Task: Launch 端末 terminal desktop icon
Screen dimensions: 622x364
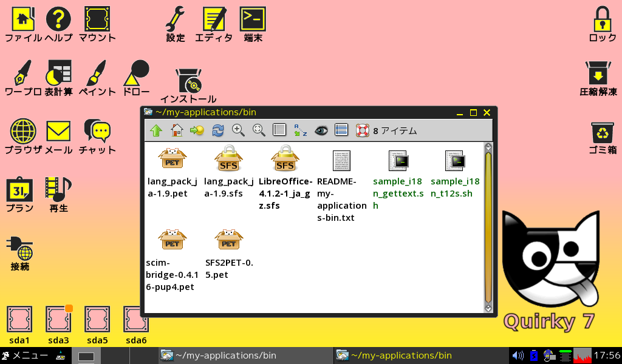Action: pyautogui.click(x=253, y=24)
